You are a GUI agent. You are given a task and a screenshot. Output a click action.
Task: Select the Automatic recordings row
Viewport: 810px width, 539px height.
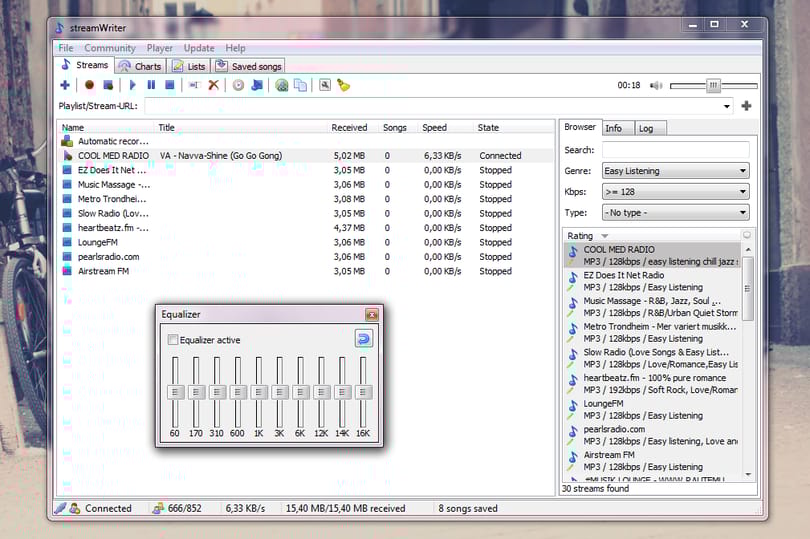coord(307,141)
